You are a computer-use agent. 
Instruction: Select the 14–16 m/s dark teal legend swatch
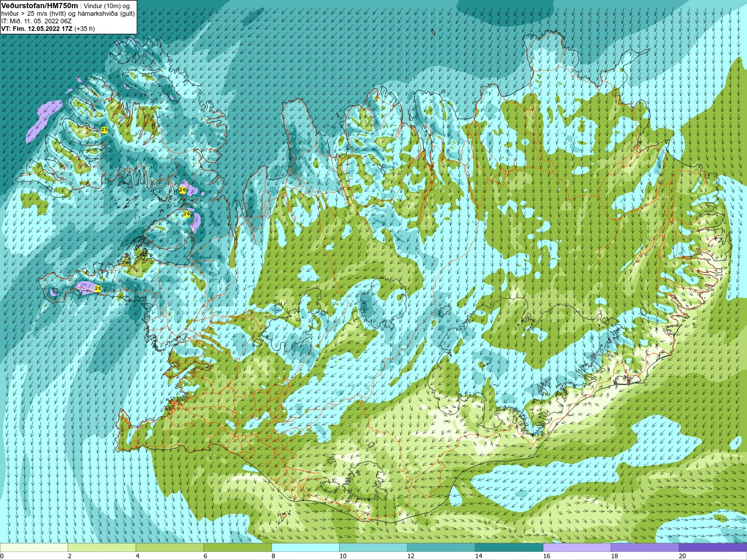[509, 548]
